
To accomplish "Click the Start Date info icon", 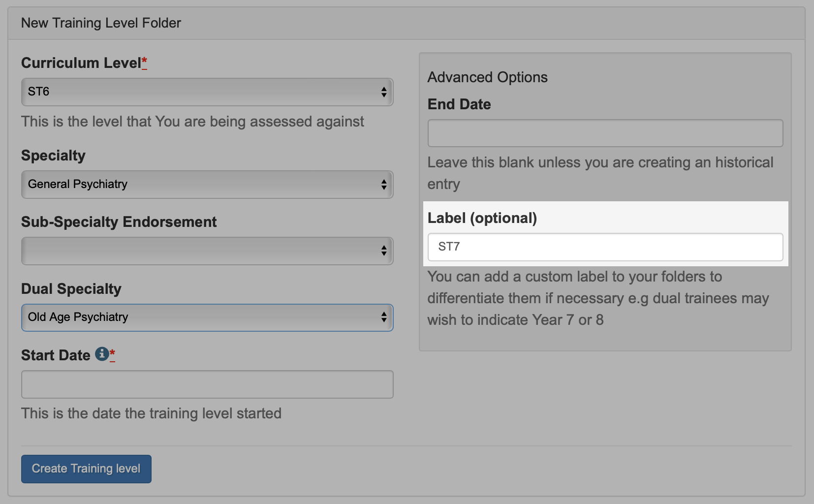I will 102,354.
